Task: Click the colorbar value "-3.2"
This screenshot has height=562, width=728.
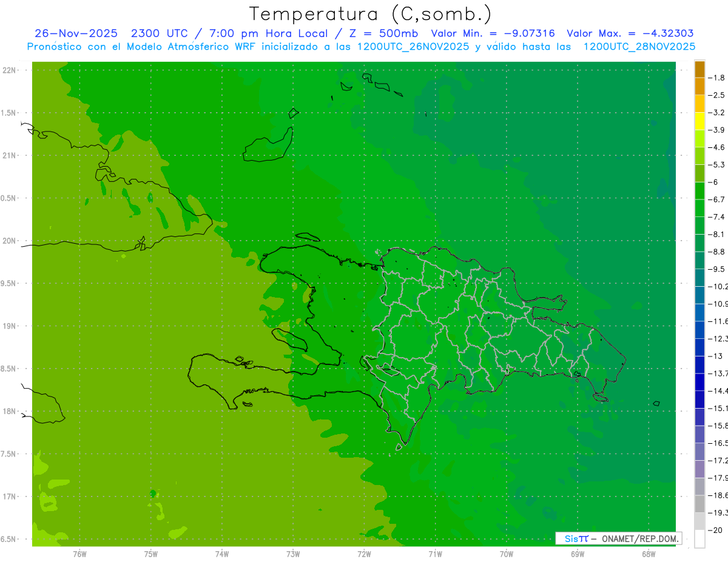Action: coord(716,113)
